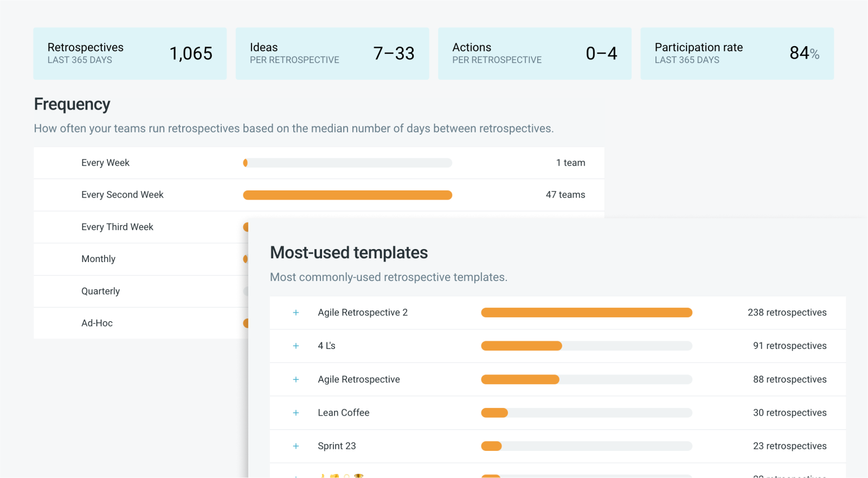The image size is (868, 478).
Task: Open the Retrospectives 1,065 stat card
Action: click(130, 54)
